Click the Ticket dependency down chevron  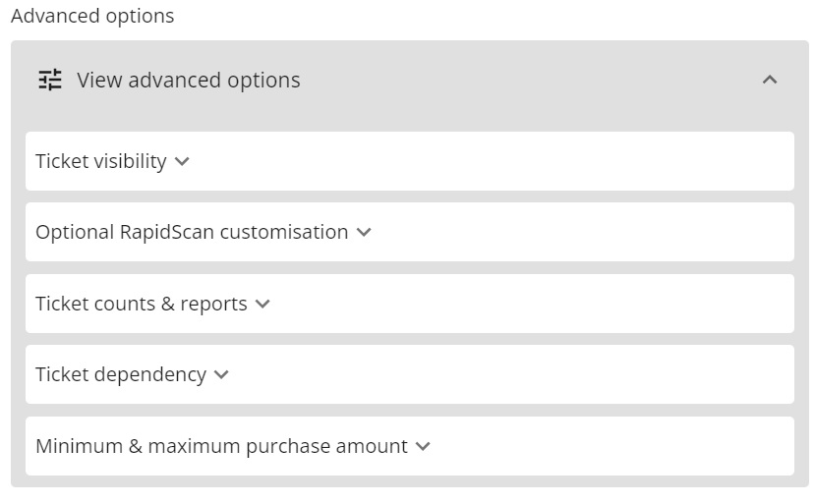tap(221, 374)
